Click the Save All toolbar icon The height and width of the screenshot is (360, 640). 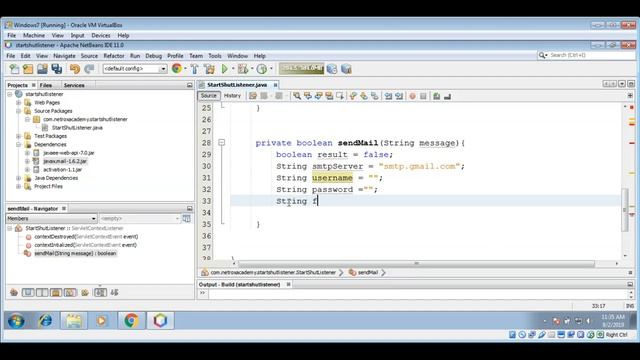(56, 69)
